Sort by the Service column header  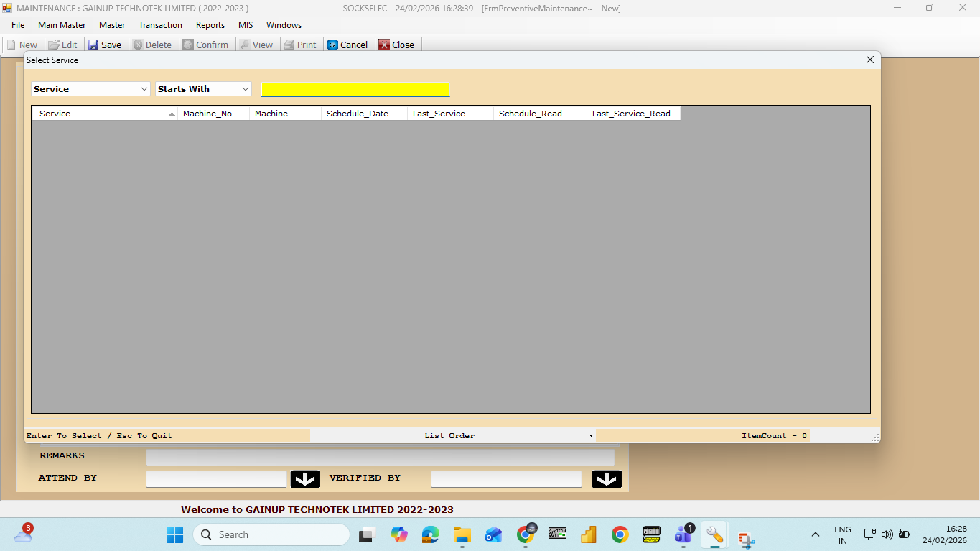[105, 114]
